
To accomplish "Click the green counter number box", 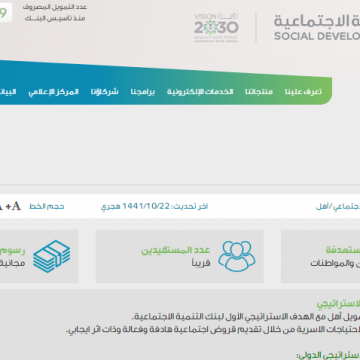I will click(x=6, y=13).
